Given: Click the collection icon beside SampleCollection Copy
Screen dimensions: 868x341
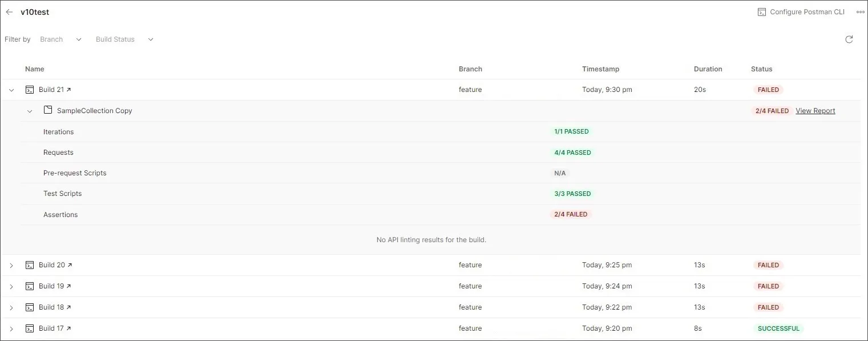Looking at the screenshot, I should 48,110.
